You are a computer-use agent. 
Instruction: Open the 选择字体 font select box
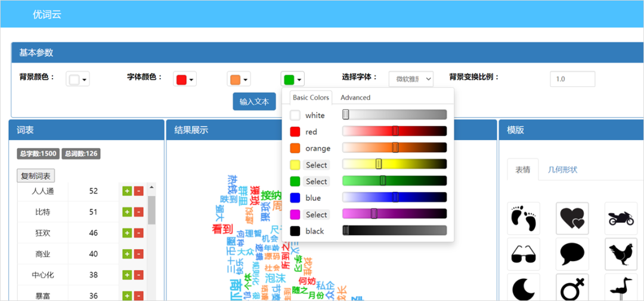click(x=411, y=79)
